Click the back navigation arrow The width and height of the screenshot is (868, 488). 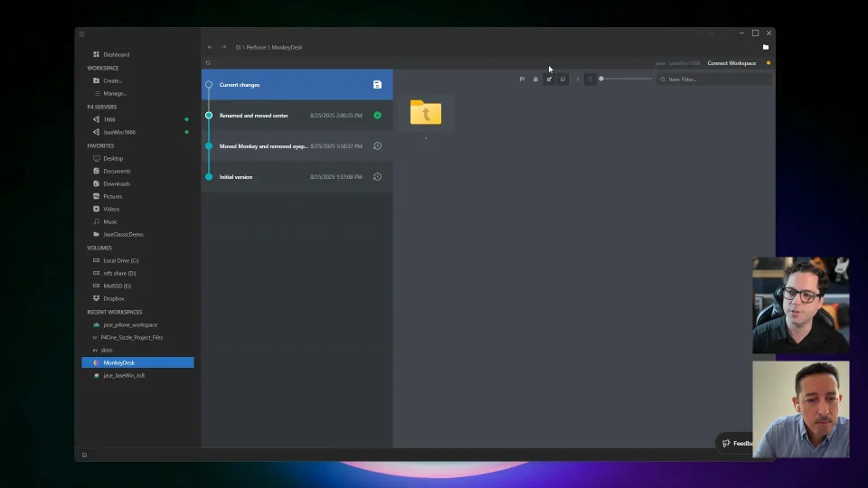pos(210,47)
